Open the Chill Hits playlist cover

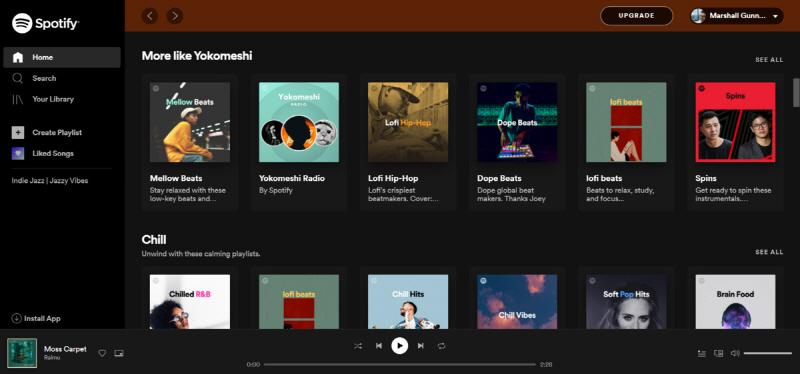tap(408, 302)
